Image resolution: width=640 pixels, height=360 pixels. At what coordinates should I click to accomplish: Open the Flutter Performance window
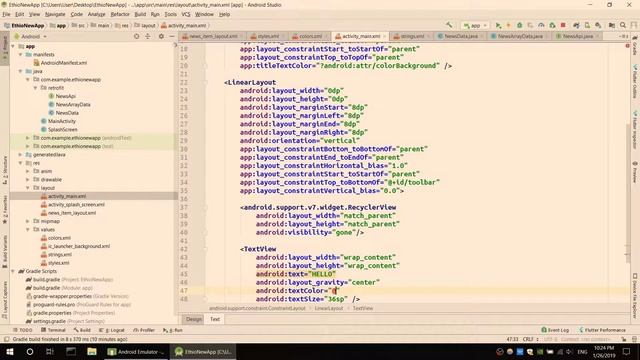tap(602, 330)
